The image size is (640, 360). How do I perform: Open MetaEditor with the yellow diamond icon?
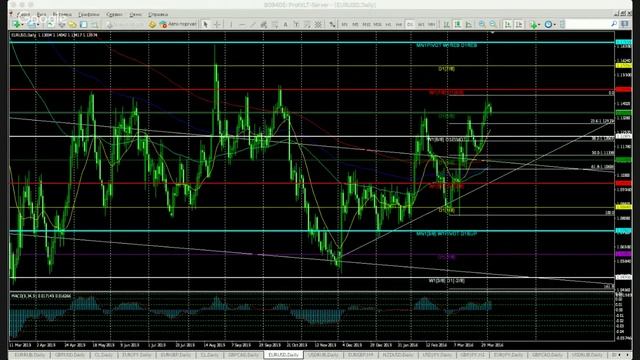click(152, 24)
